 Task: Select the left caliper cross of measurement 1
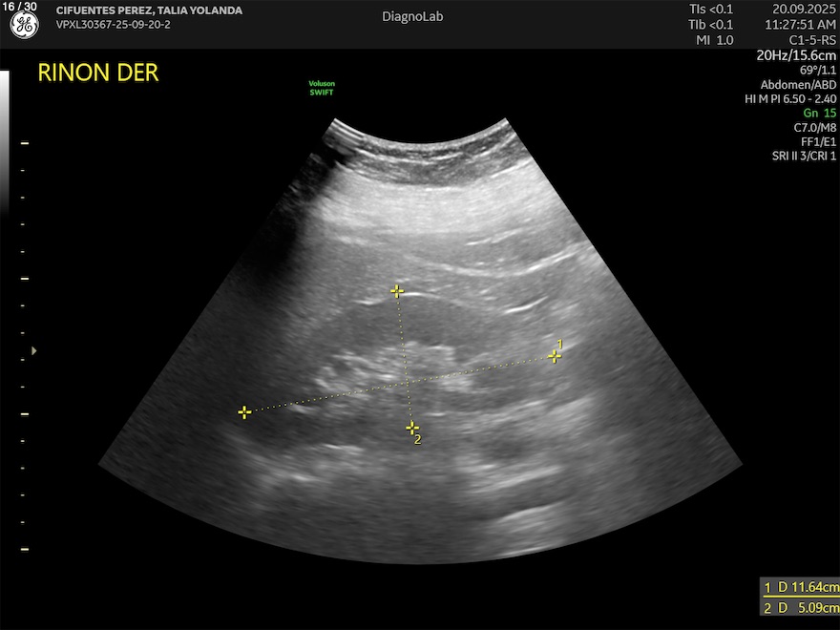244,412
